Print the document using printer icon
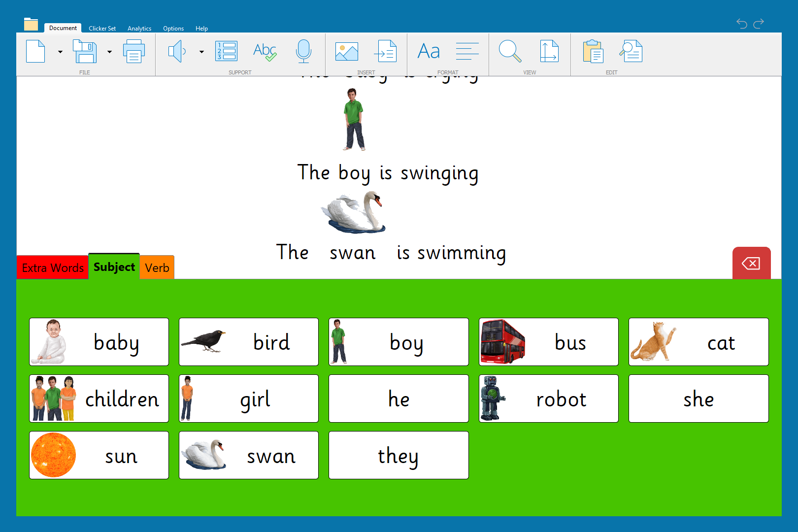This screenshot has width=798, height=532. [133, 51]
